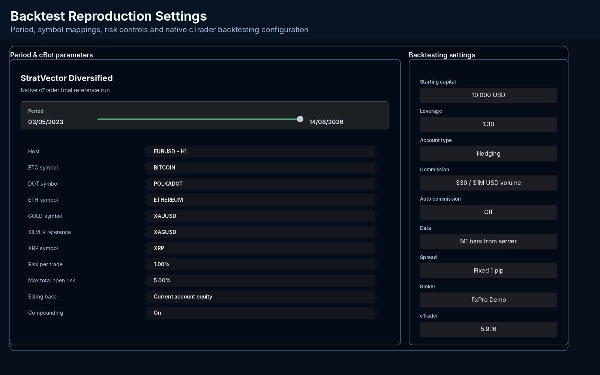The image size is (600, 375).
Task: Click the 5.00% max open risk field
Action: pos(260,280)
